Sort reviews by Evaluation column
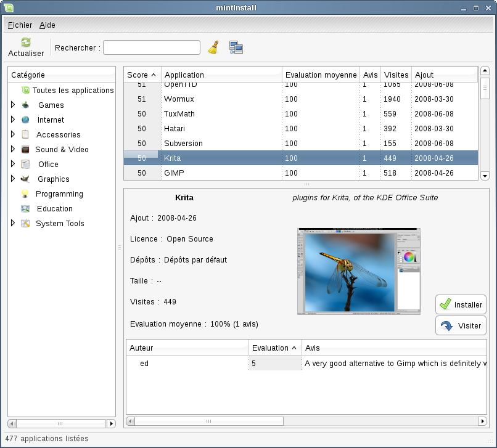The image size is (497, 448). (x=275, y=348)
